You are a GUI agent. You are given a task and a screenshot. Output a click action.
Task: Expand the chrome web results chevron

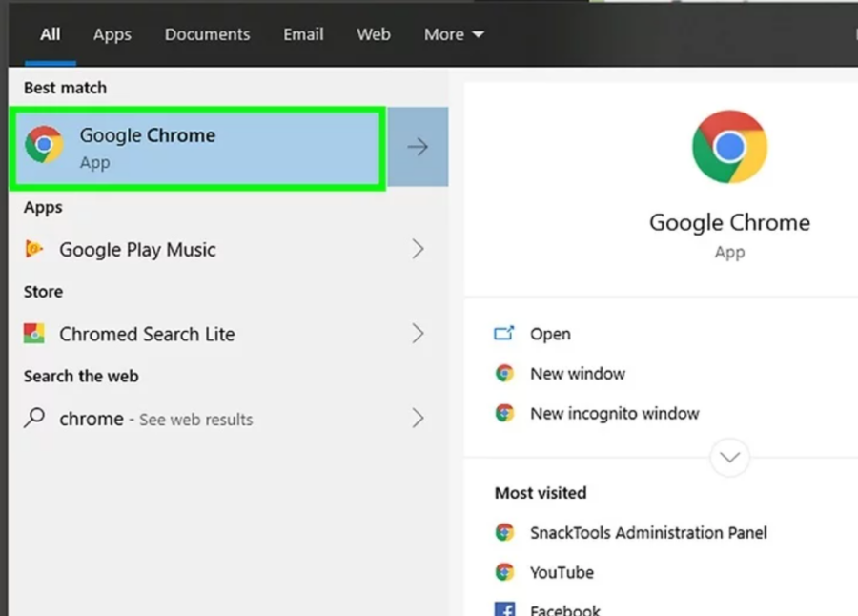click(419, 419)
